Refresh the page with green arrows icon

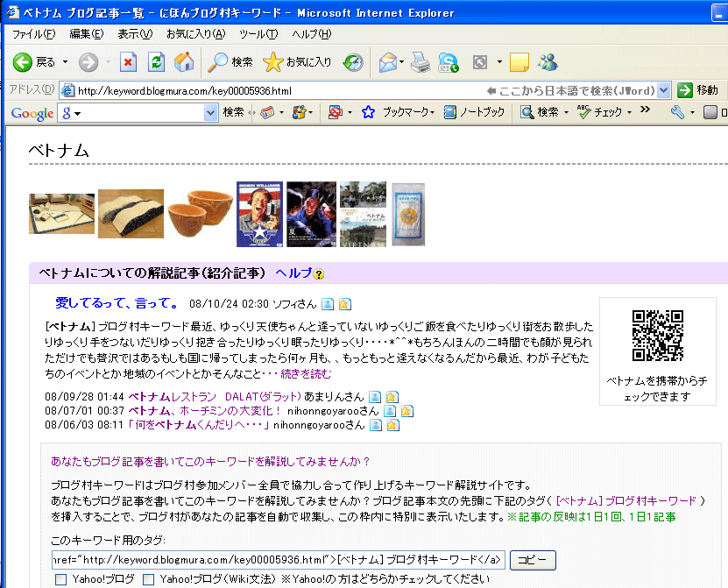pos(157,61)
